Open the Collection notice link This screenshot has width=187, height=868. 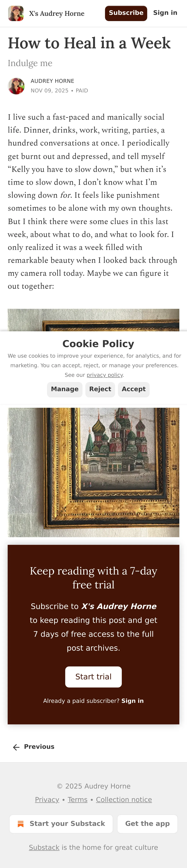click(124, 800)
